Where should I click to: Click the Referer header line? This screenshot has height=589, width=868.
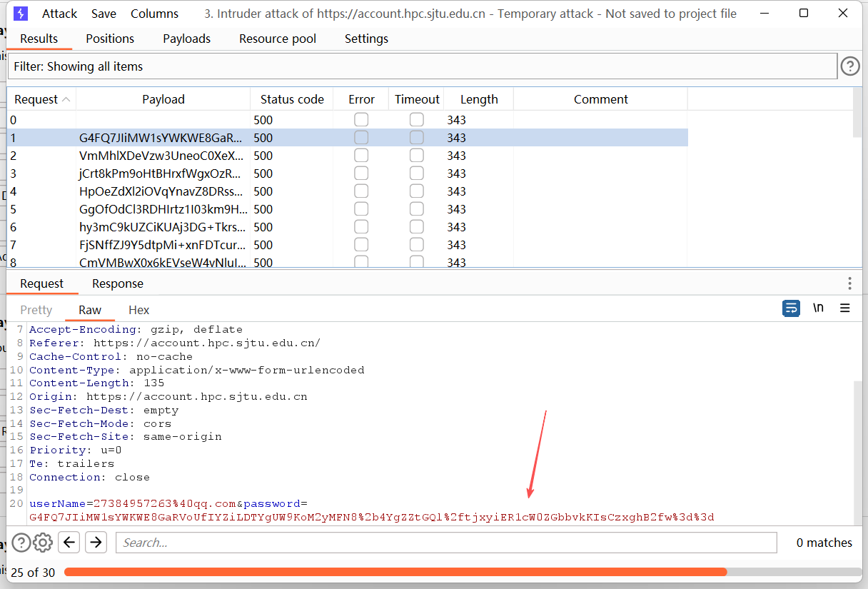coord(175,343)
